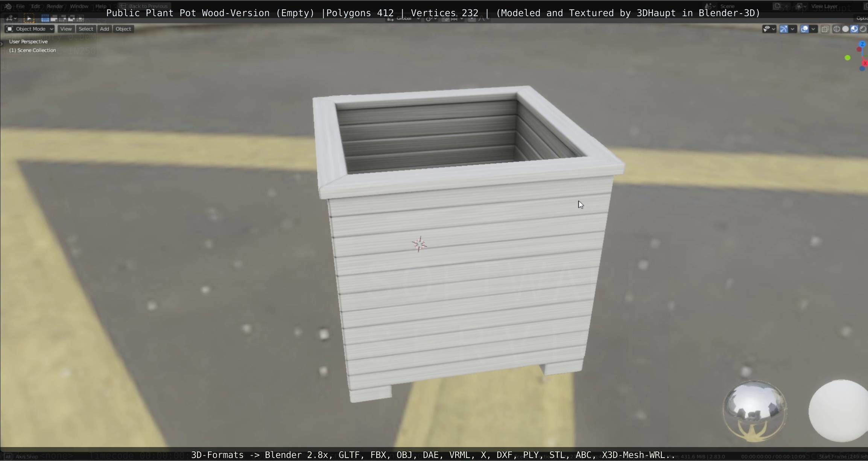Open the Select menu in viewport header
This screenshot has height=461, width=868.
[x=86, y=29]
